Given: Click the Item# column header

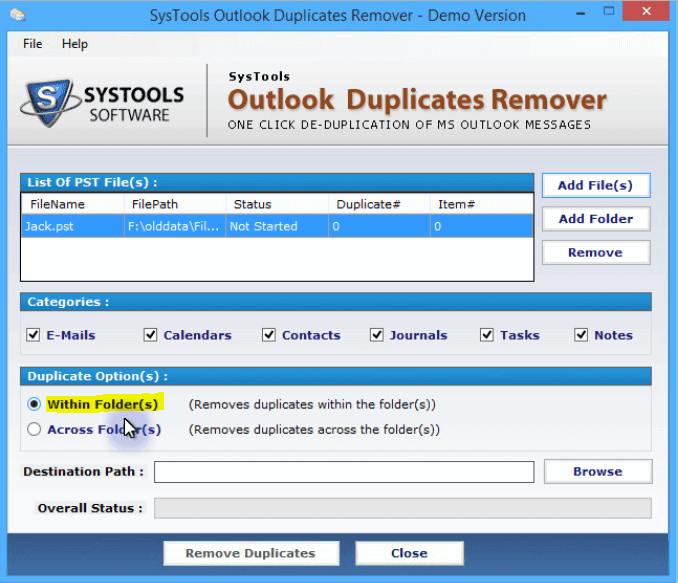Looking at the screenshot, I should pyautogui.click(x=481, y=204).
